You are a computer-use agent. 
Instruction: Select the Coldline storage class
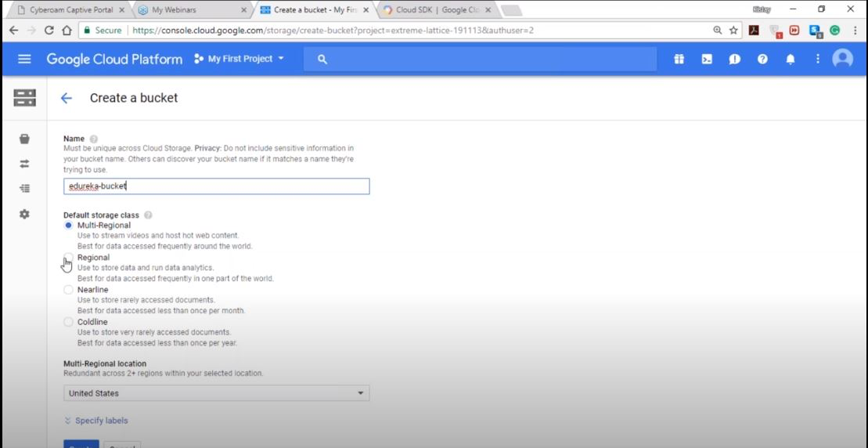68,322
